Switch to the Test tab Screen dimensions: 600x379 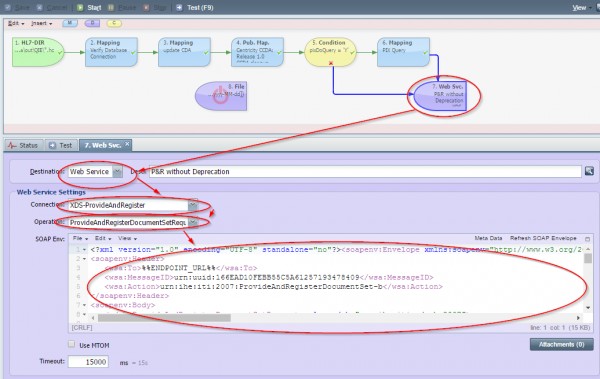pyautogui.click(x=61, y=145)
